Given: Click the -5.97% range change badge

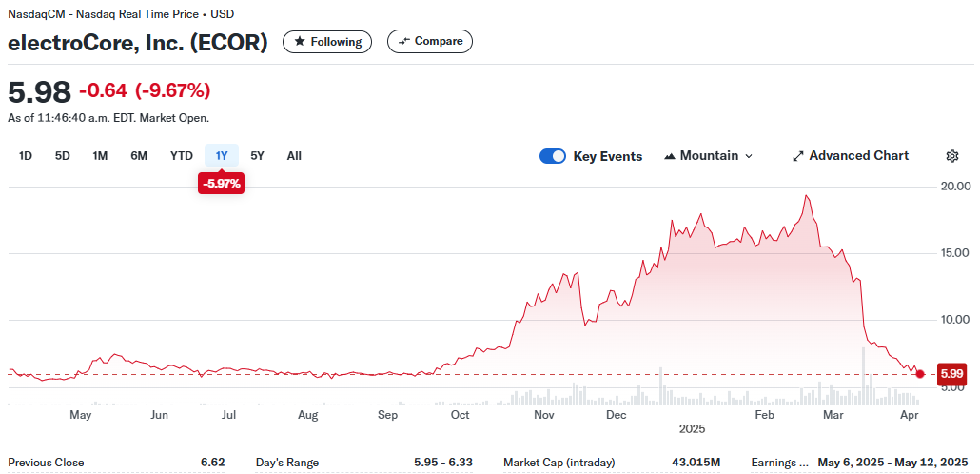Looking at the screenshot, I should (222, 183).
